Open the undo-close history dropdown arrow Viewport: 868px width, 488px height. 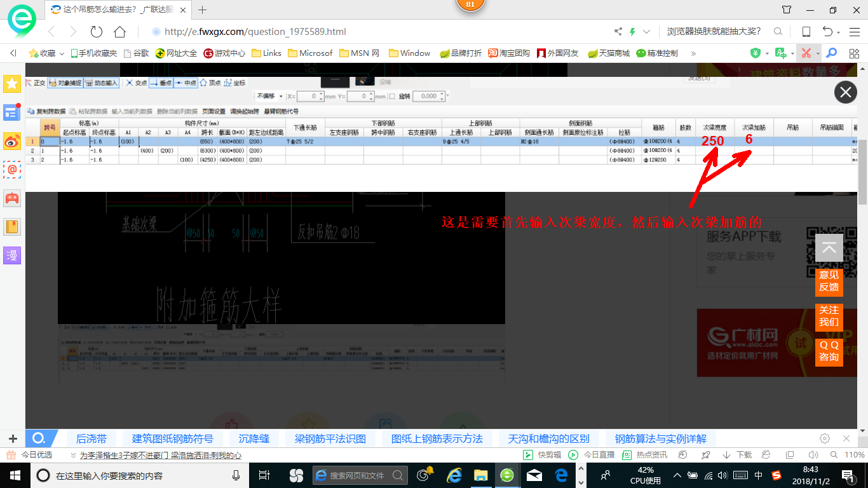tap(839, 32)
